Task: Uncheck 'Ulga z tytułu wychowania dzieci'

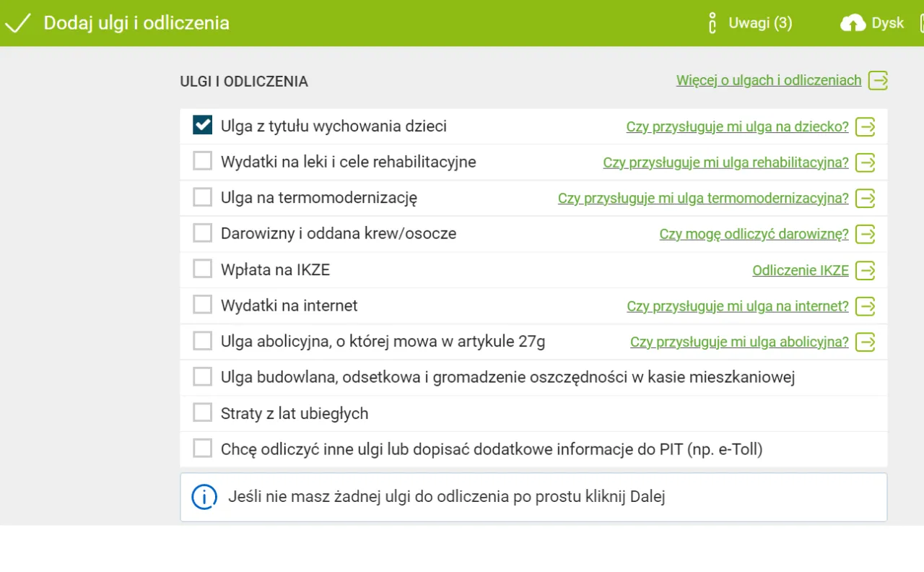Action: [x=202, y=124]
